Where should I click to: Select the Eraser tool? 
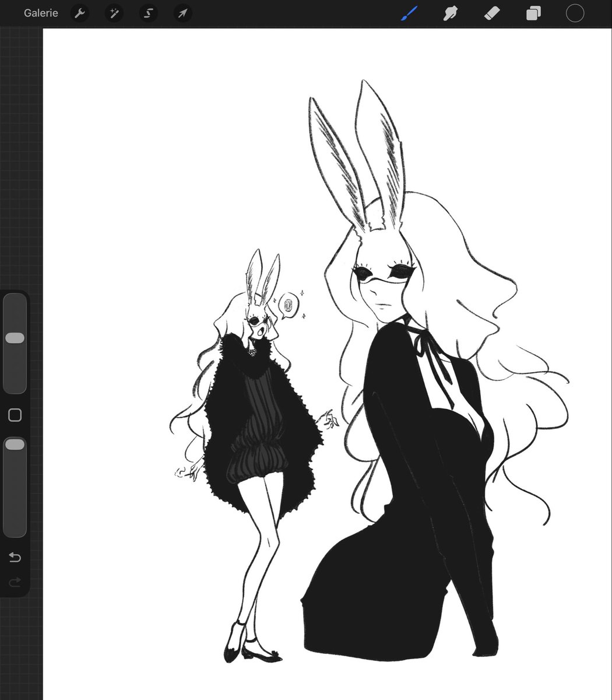tap(492, 13)
